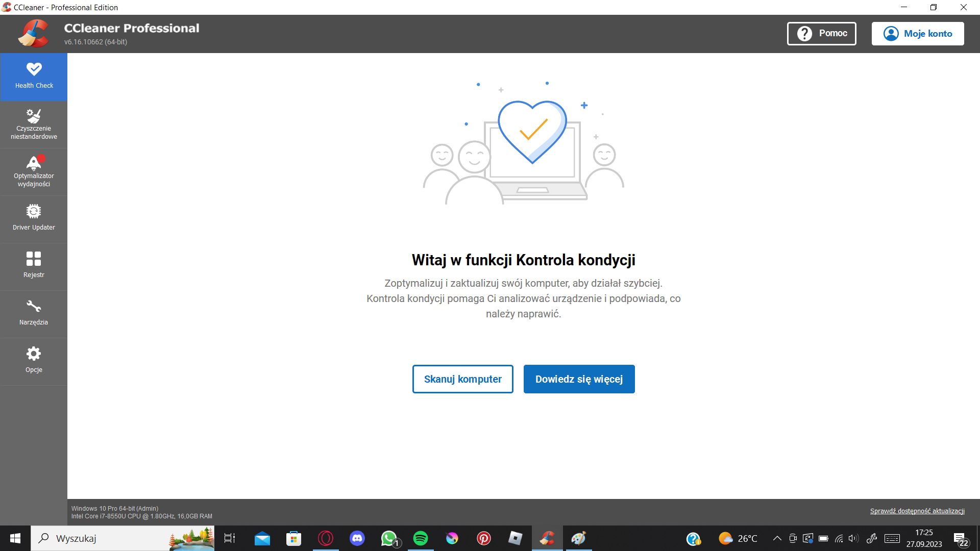Click the CCleaner logo in header

(x=34, y=34)
